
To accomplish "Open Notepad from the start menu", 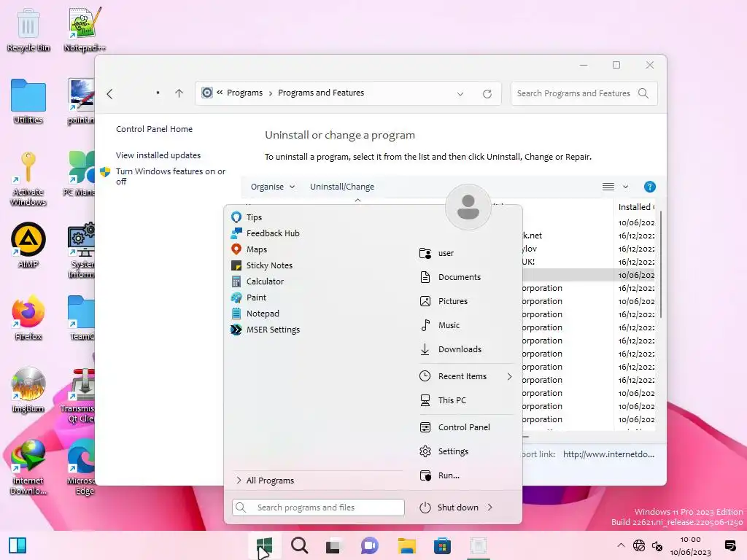I will (255, 314).
